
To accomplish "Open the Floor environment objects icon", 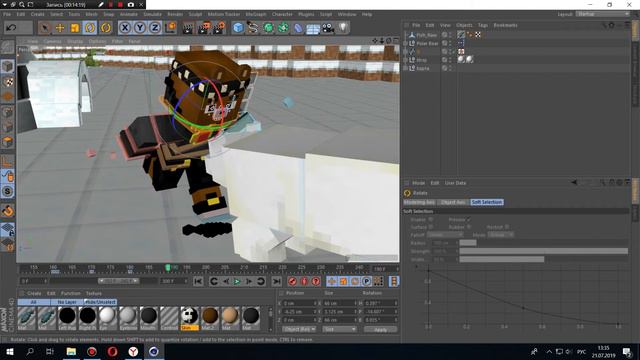I will [x=313, y=29].
